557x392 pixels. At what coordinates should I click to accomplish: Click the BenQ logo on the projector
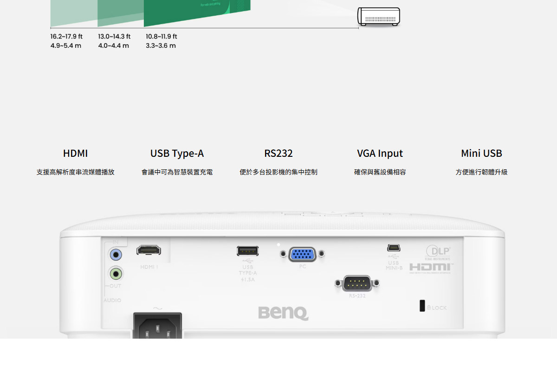point(282,314)
